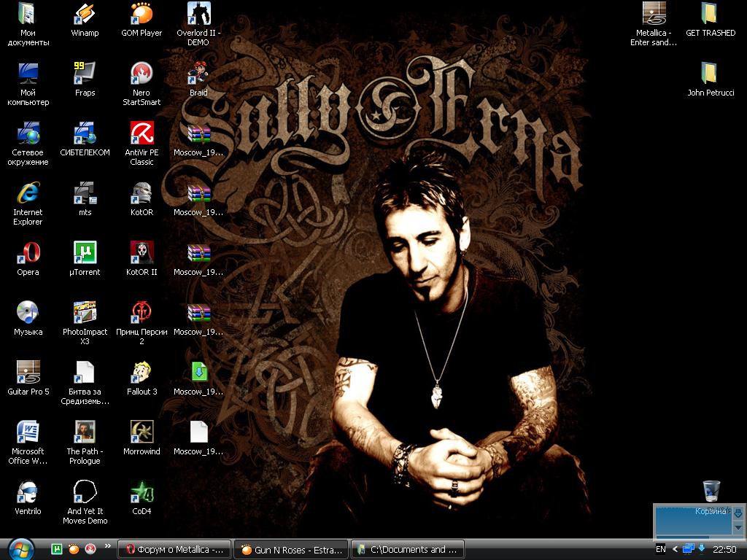The height and width of the screenshot is (560, 747).
Task: Click the Fallout 3 shortcut
Action: tap(142, 373)
